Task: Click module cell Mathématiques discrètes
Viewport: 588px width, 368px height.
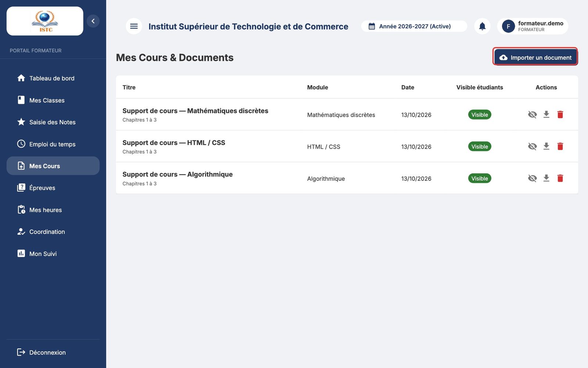Action: 341,115
